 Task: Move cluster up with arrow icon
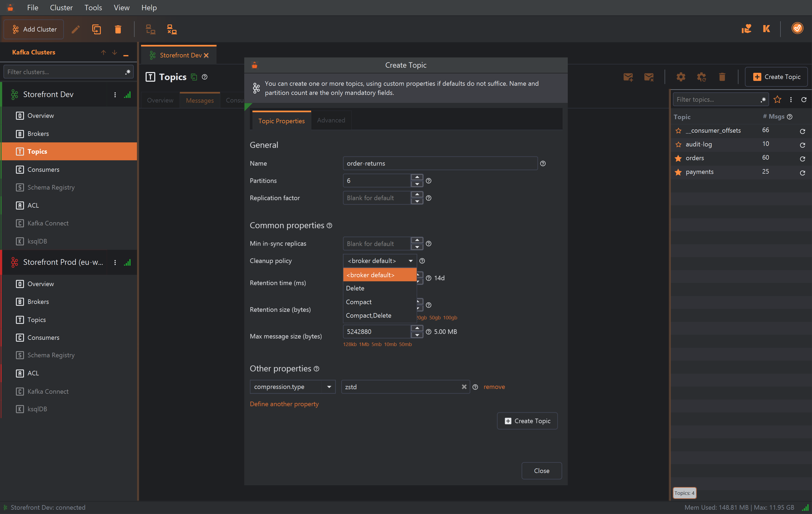tap(104, 52)
